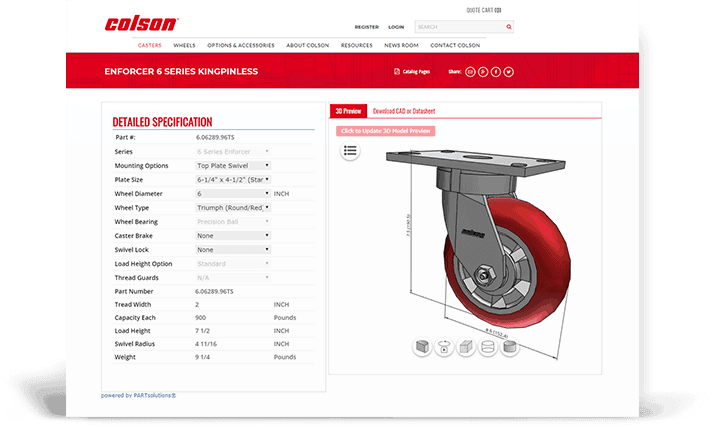Select the section cut view icon
712x428 pixels.
click(x=422, y=347)
